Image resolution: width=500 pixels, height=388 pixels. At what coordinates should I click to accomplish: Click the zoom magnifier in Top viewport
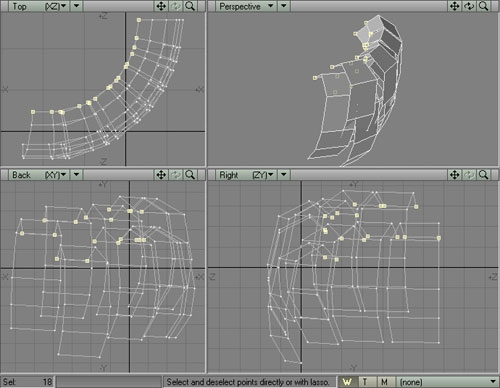pos(190,6)
